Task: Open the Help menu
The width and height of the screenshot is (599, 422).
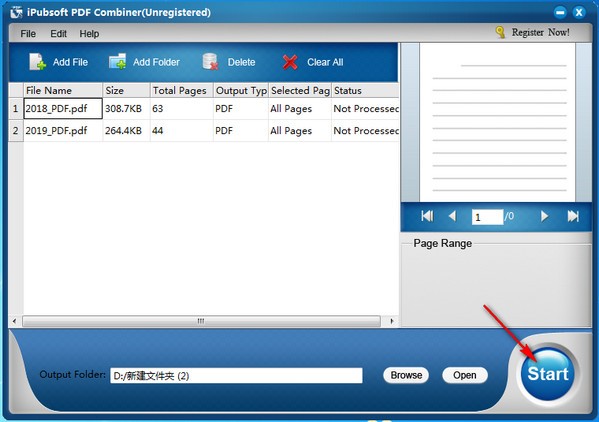Action: (89, 34)
